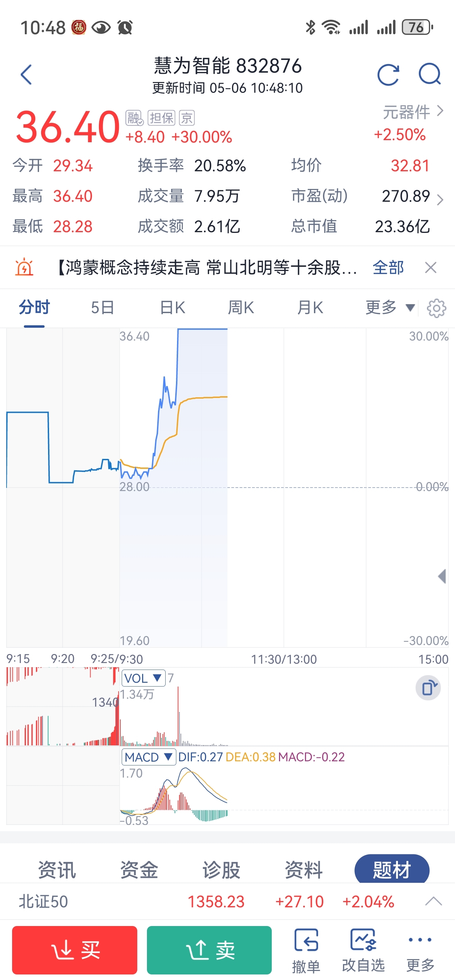Tap the back arrow icon
Image resolution: width=455 pixels, height=980 pixels.
point(26,74)
